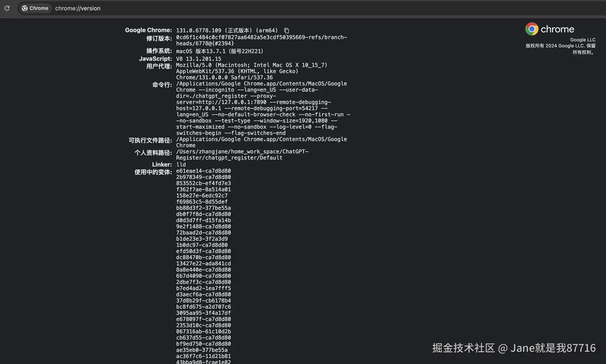Click variation 2dbe7f3c-ca7d8d80
The height and width of the screenshot is (364, 606).
pos(203,282)
